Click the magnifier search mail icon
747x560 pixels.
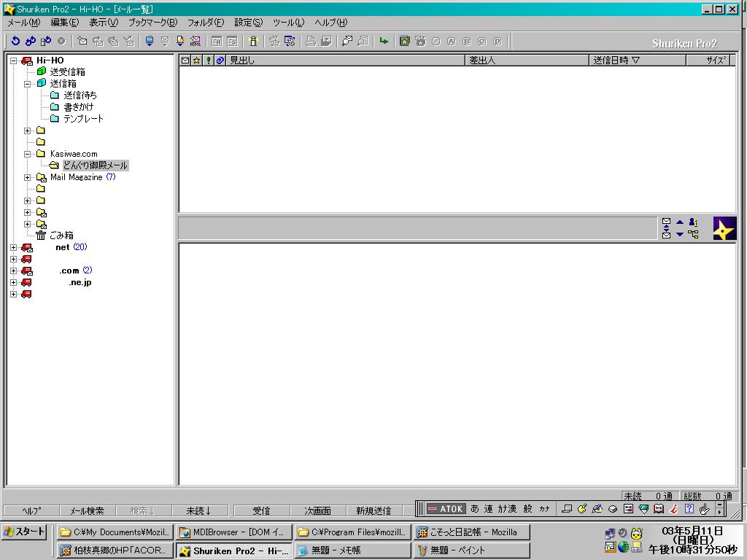(x=347, y=42)
